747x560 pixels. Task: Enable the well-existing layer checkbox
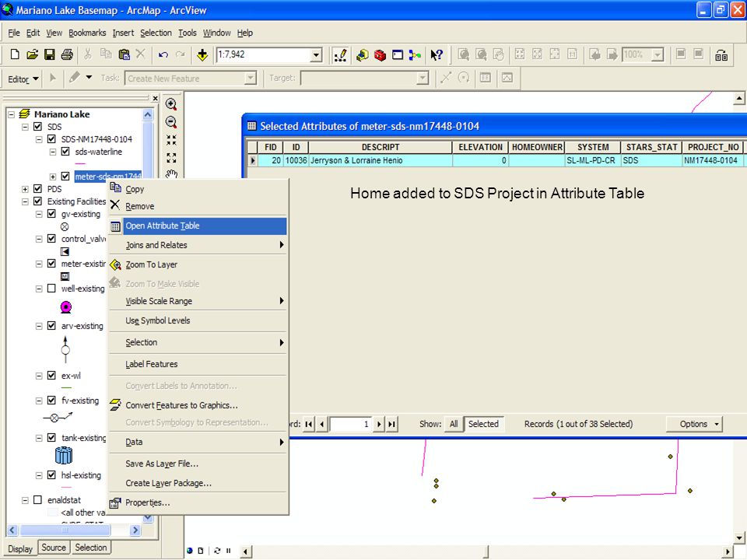pyautogui.click(x=51, y=289)
